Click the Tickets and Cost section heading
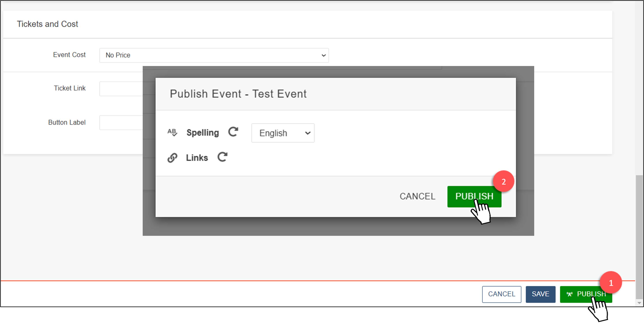 coord(48,24)
